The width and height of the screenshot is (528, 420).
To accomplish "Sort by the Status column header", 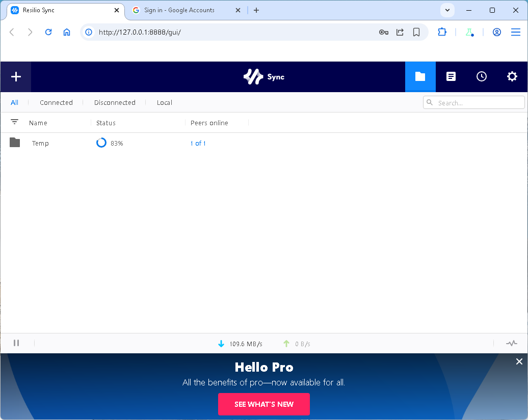I will [105, 123].
